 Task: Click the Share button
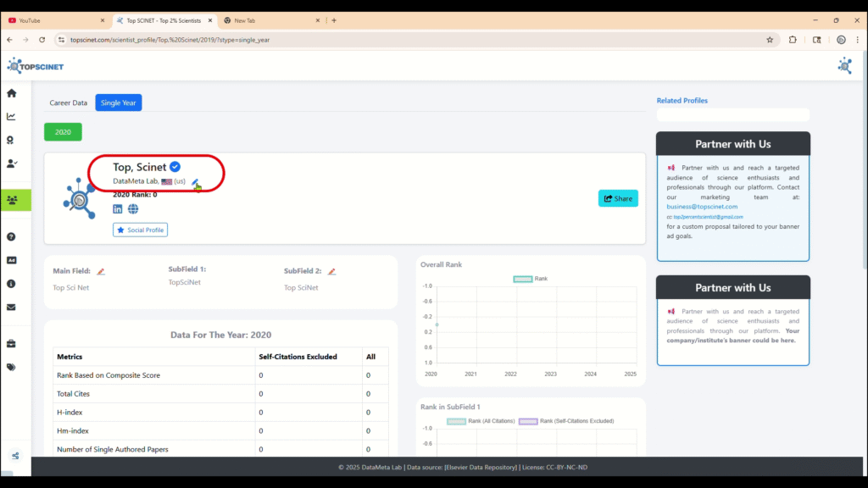coord(618,198)
